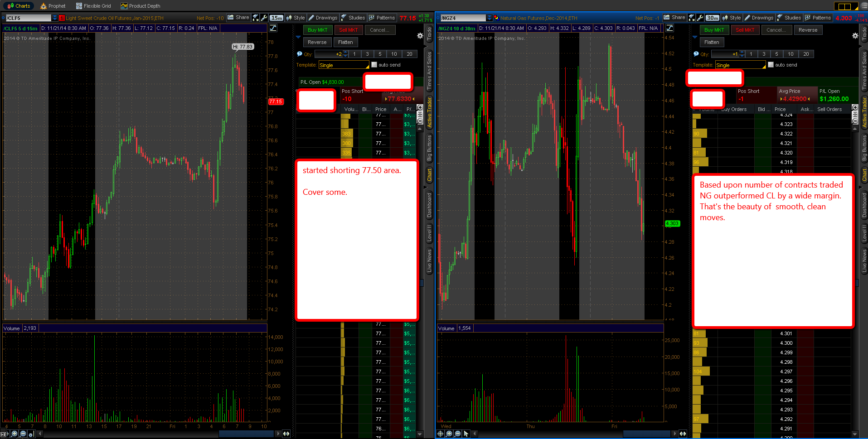Collapse the NGZ4 order buttons section

695,37
